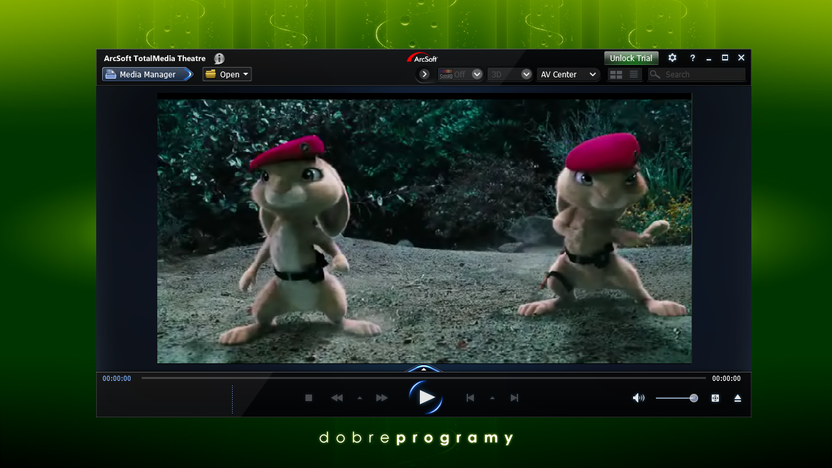The image size is (832, 468).
Task: Click into the Search field
Action: [696, 74]
